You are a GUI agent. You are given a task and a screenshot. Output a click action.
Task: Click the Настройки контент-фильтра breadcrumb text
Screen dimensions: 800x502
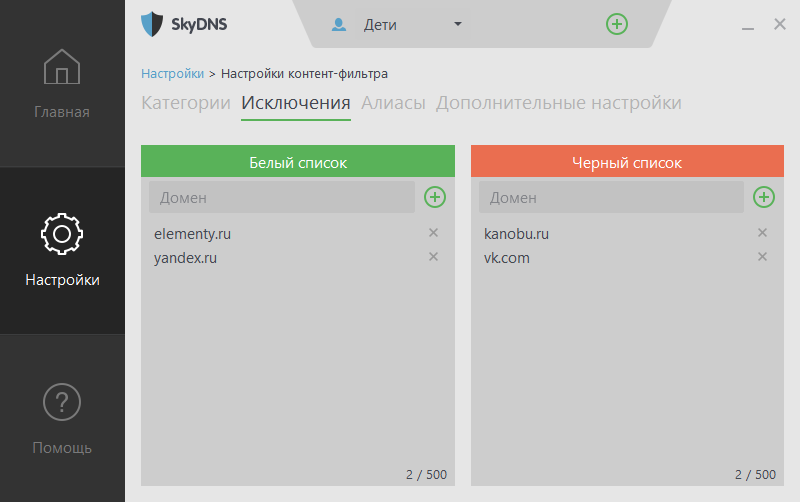(x=304, y=74)
